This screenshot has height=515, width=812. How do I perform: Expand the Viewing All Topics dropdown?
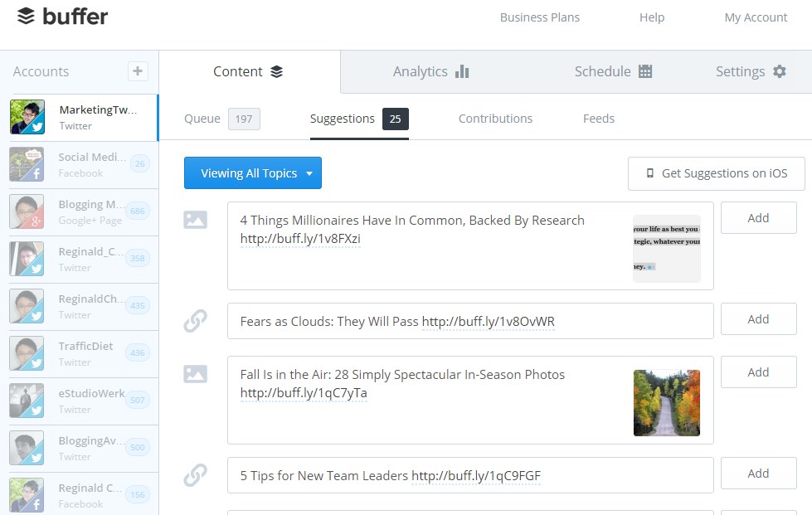pos(253,172)
